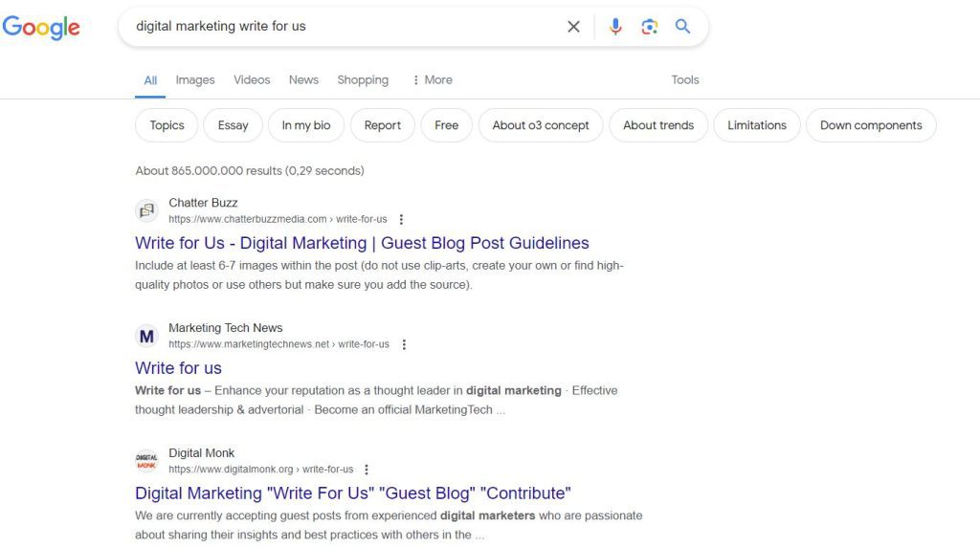Click the marketingtechnews.net URL
Image resolution: width=980 pixels, height=548 pixels.
(278, 344)
